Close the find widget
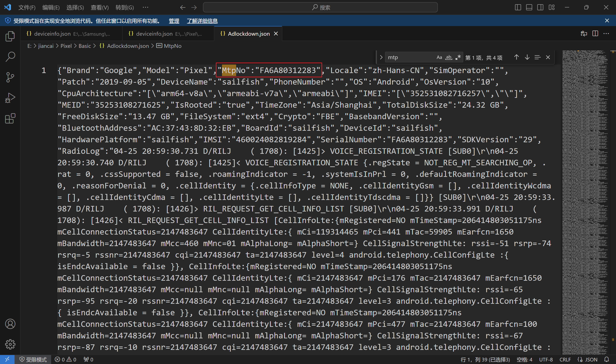 click(548, 57)
